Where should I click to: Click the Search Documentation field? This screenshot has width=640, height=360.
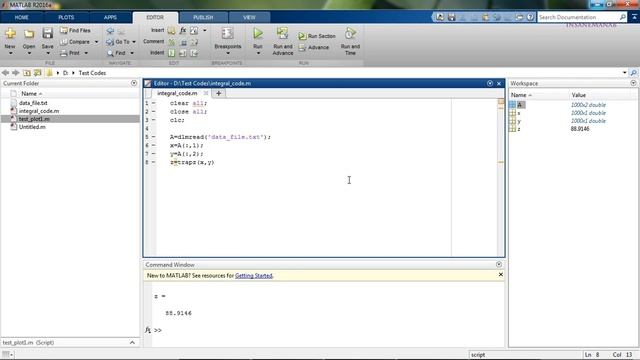578,17
